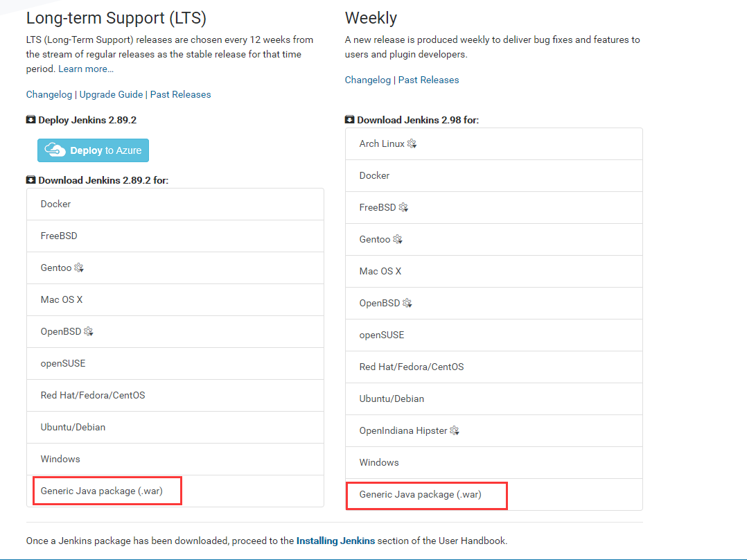Click the gear icon next to Weekly FreeBSD

(403, 208)
